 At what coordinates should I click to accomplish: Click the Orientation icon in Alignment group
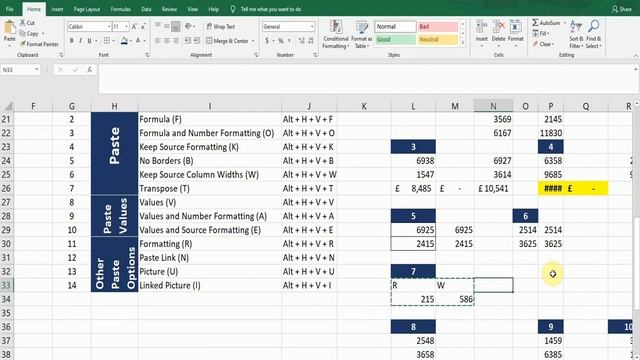pyautogui.click(x=188, y=27)
